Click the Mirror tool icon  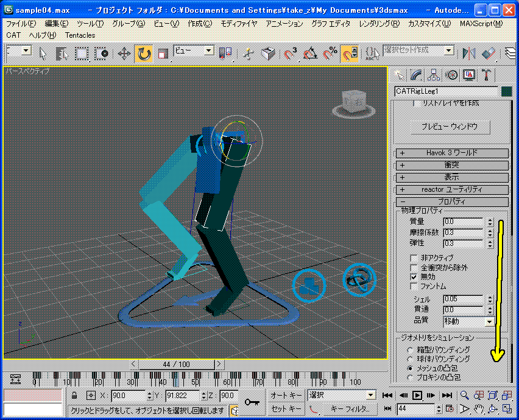click(469, 54)
